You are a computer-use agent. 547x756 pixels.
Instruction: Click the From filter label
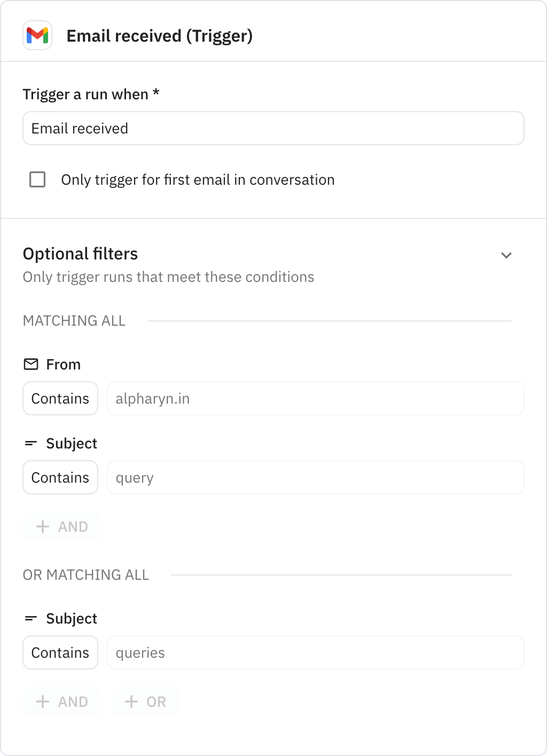point(63,364)
